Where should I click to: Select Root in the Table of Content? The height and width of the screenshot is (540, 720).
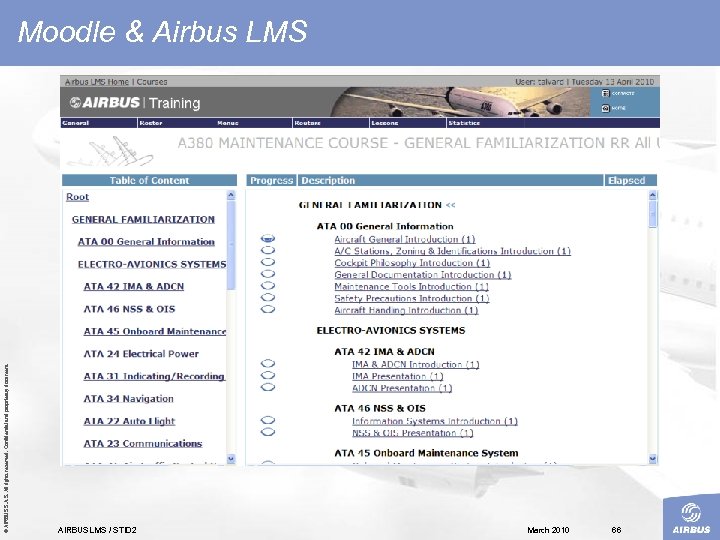coord(77,197)
